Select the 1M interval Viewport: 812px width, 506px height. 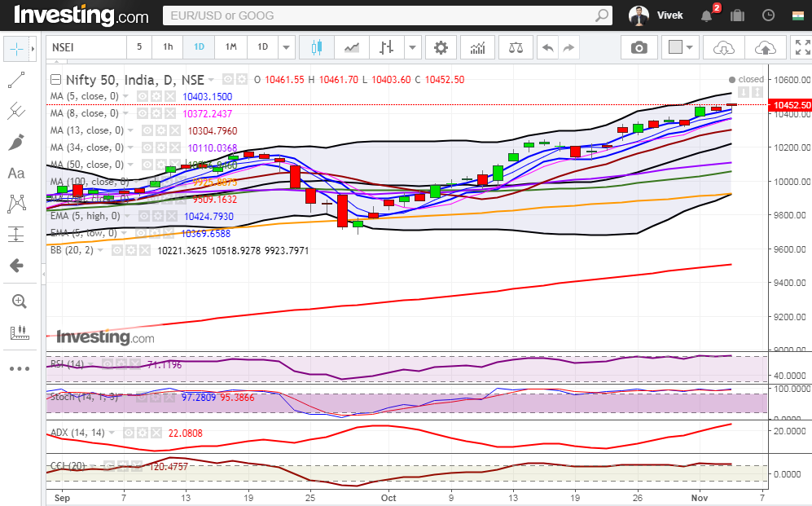(231, 47)
